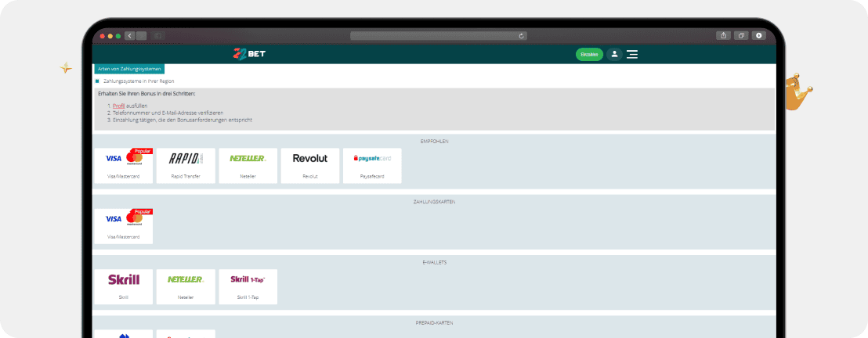Choose Neteller under Empfohlen section
The height and width of the screenshot is (338, 868).
[x=248, y=165]
